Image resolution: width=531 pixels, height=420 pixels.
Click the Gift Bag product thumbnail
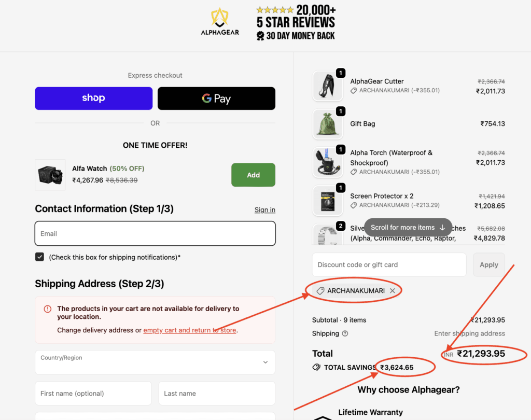click(x=328, y=124)
